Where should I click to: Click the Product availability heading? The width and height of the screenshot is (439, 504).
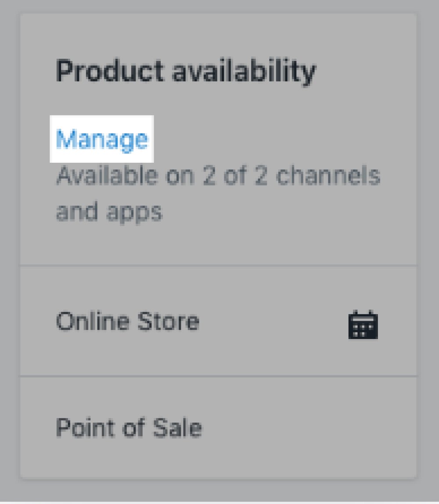[186, 71]
